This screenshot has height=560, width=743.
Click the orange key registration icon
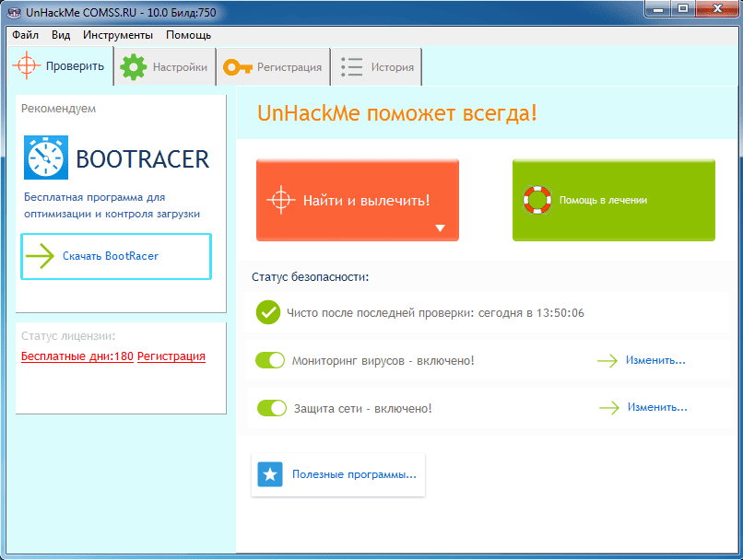pos(238,67)
